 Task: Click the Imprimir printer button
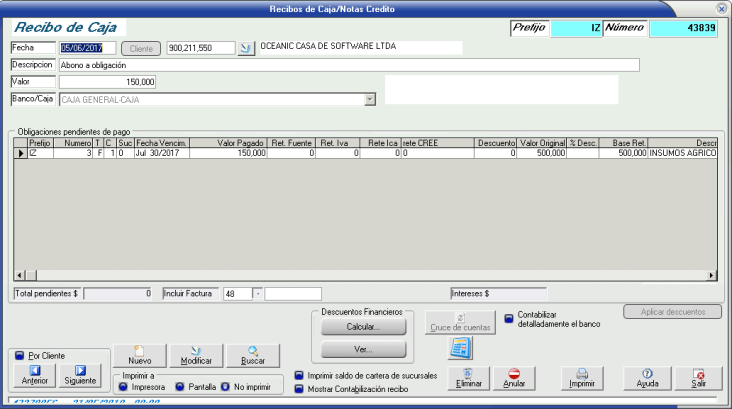click(581, 377)
